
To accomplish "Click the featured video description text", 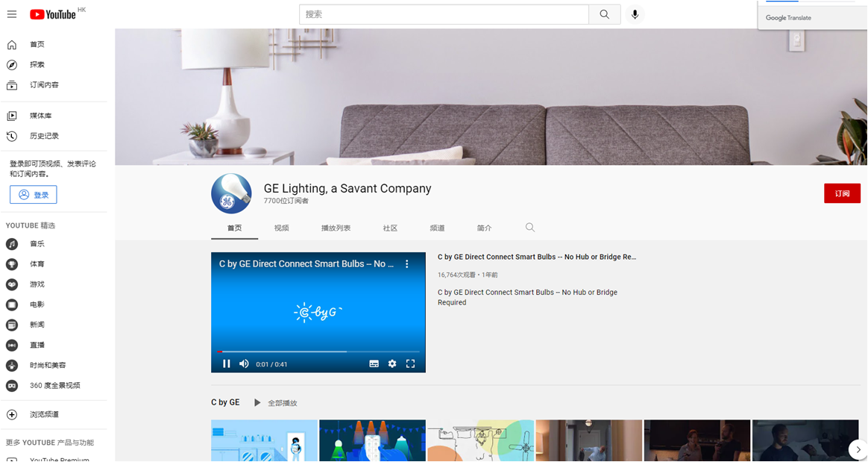I will (527, 298).
